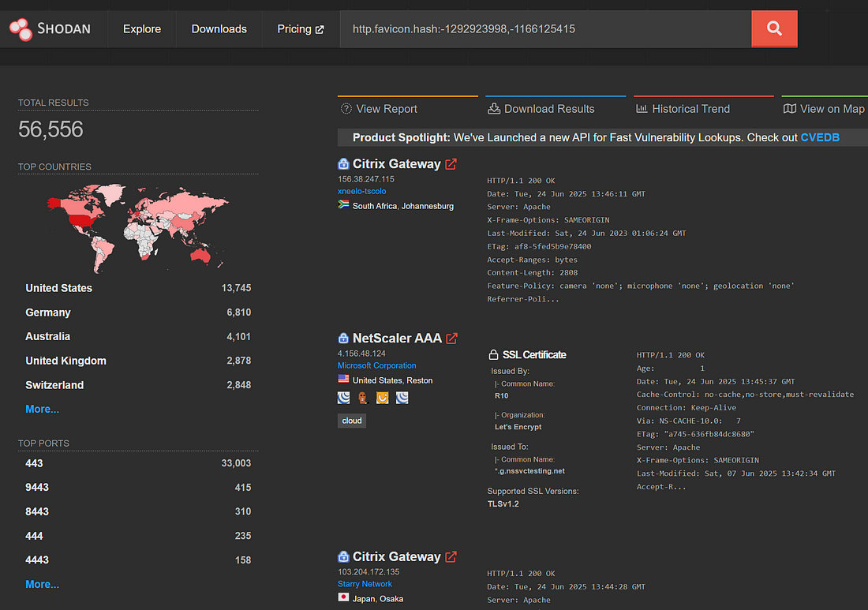Click the United States flag under NetScaler AAA
The width and height of the screenshot is (868, 610).
[343, 380]
